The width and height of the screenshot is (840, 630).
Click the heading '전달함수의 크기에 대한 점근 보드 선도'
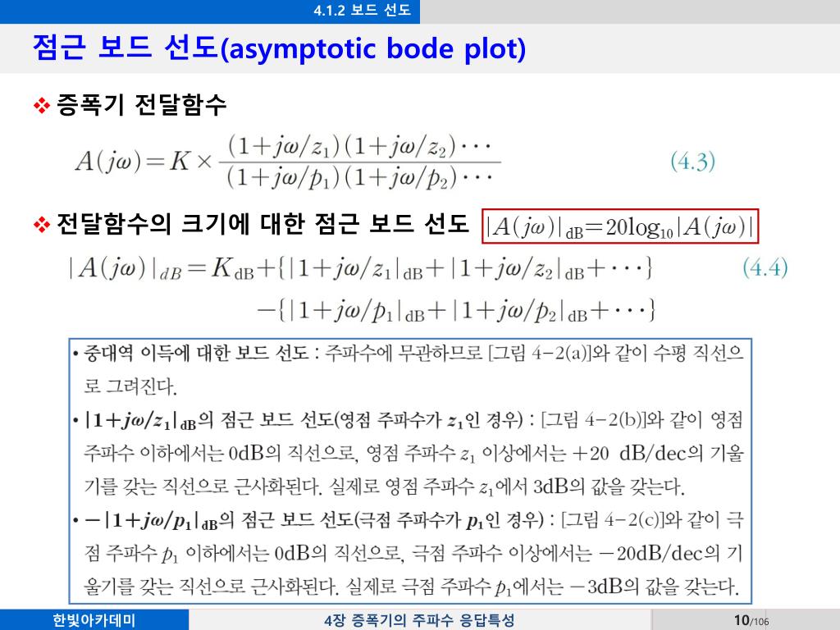262,223
